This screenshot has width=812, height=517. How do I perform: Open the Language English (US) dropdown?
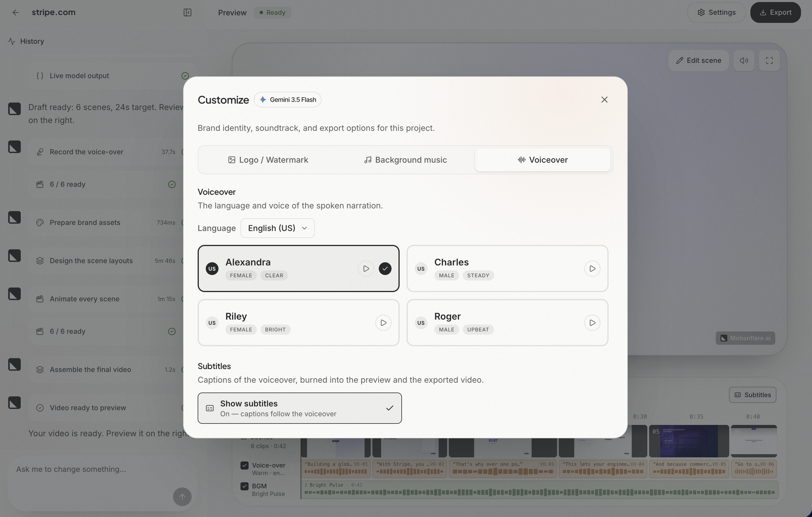278,228
